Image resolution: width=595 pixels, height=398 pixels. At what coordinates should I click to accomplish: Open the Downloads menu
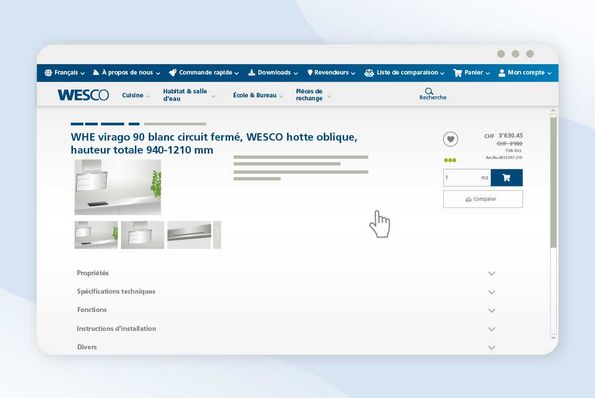pos(273,72)
